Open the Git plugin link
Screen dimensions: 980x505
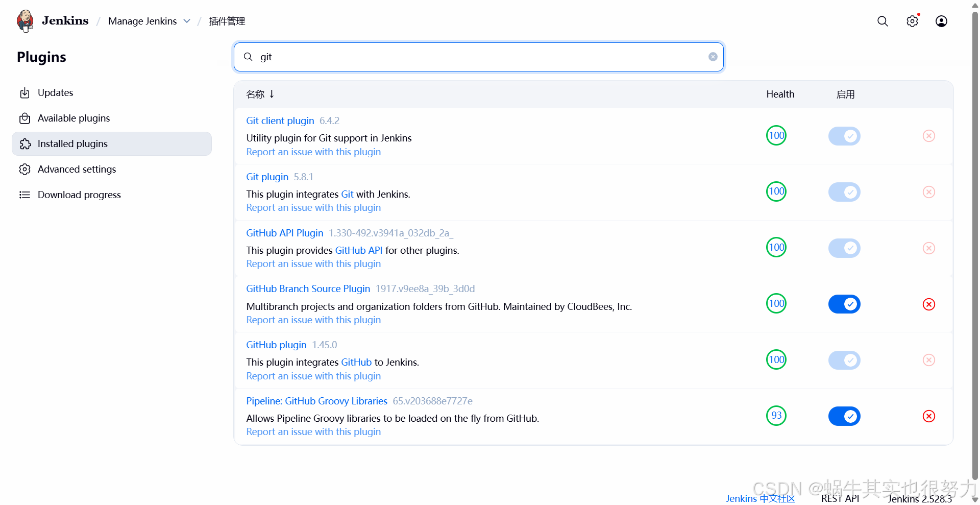267,177
